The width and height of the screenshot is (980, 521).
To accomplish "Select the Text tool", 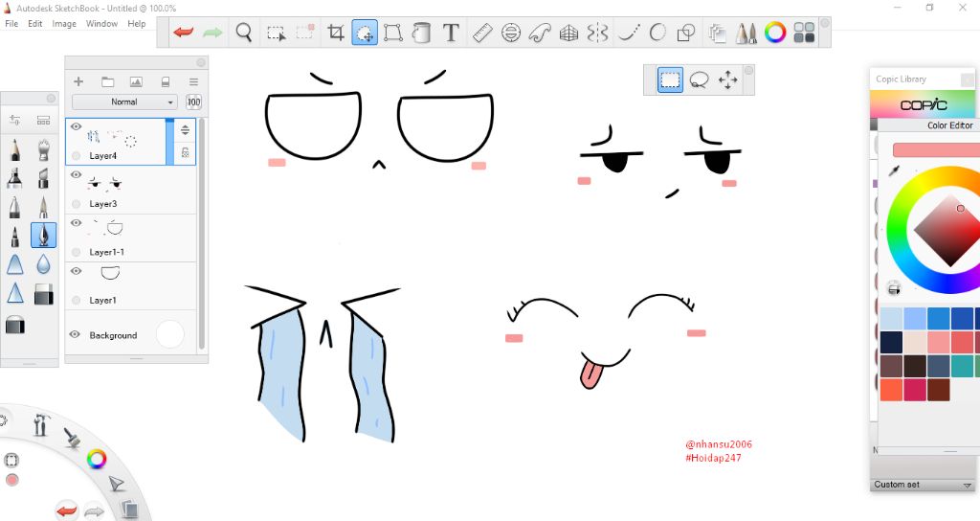I will click(x=451, y=33).
